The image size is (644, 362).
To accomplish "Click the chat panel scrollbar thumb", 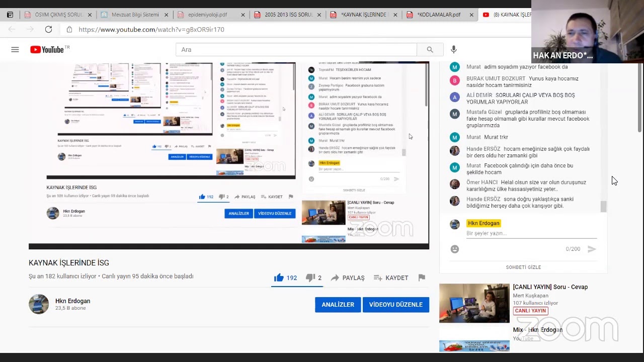I will [x=603, y=206].
